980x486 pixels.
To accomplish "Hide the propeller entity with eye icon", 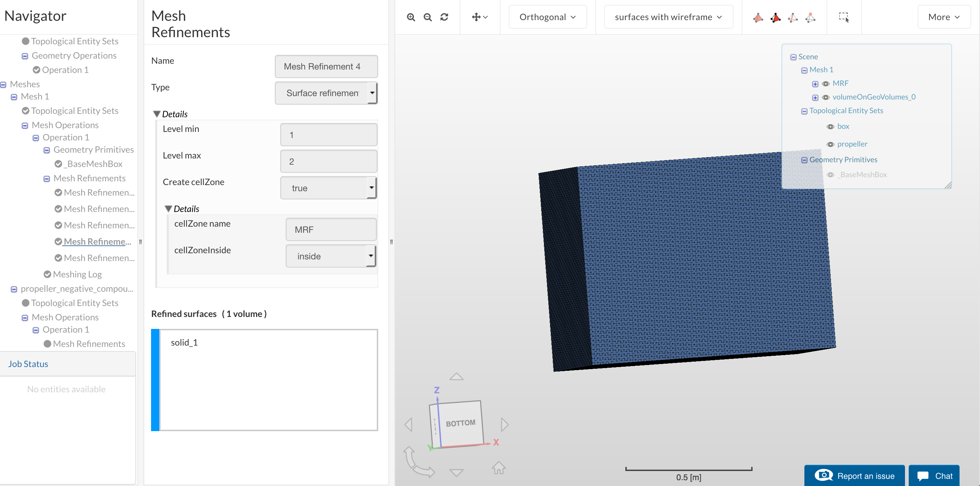I will (x=830, y=144).
